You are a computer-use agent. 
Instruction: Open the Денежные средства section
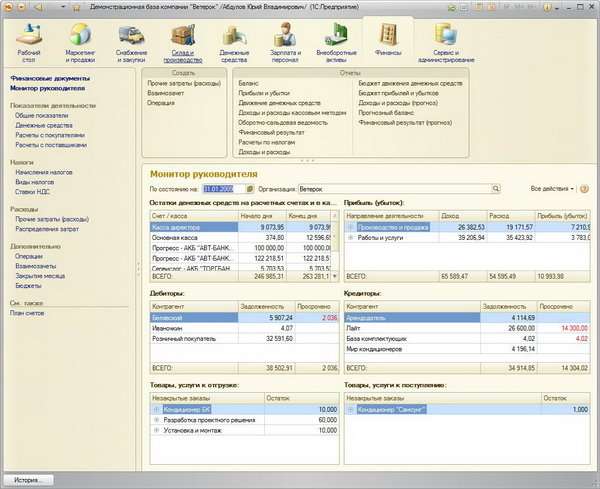coord(234,43)
